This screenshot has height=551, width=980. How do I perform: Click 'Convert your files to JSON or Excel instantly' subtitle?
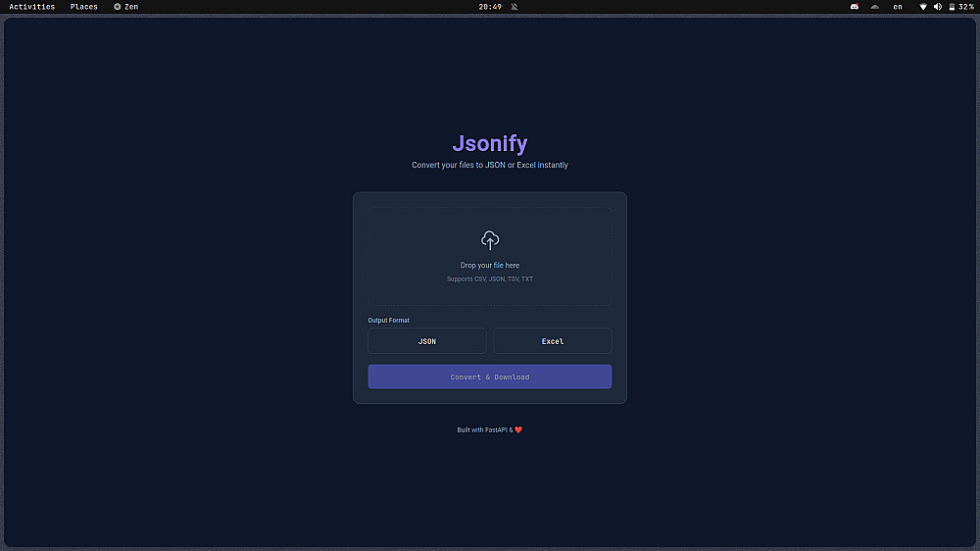pyautogui.click(x=490, y=165)
